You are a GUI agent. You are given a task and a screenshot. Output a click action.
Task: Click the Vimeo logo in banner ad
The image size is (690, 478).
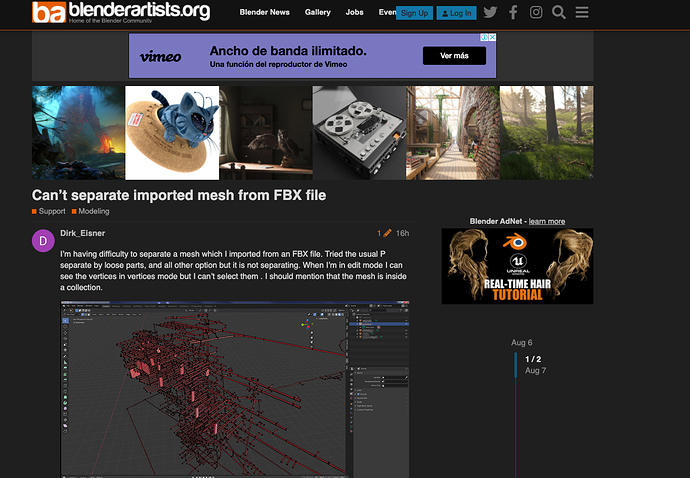pyautogui.click(x=161, y=57)
